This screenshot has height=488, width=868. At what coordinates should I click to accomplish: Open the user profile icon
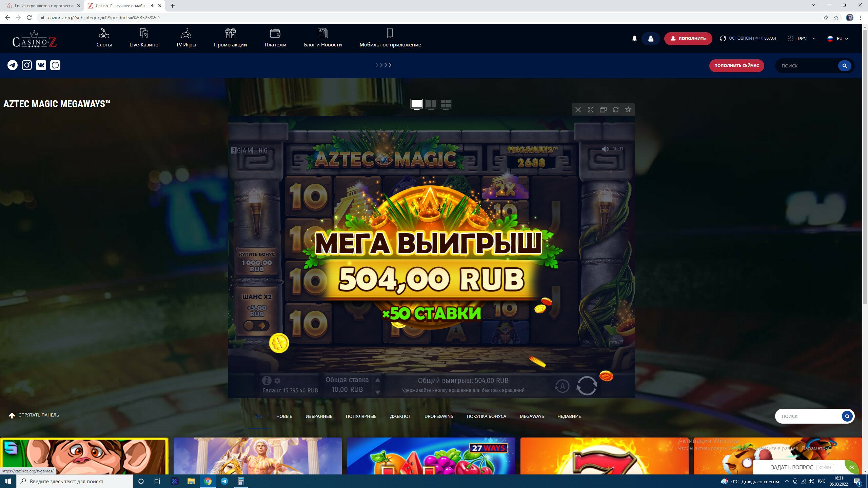pos(651,39)
